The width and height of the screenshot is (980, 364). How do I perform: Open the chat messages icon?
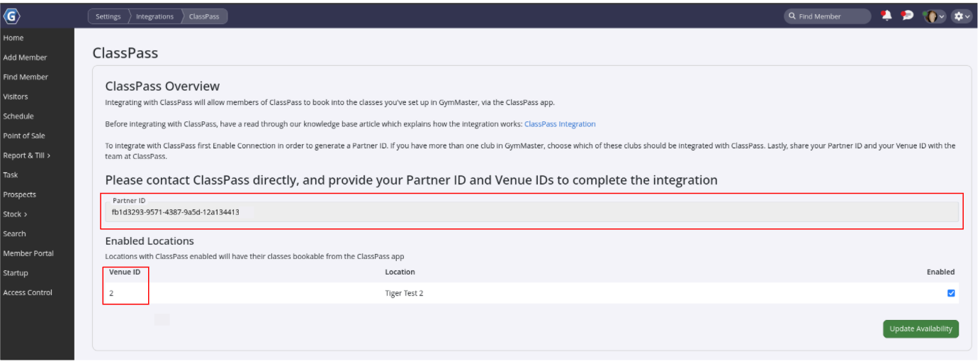click(x=907, y=16)
